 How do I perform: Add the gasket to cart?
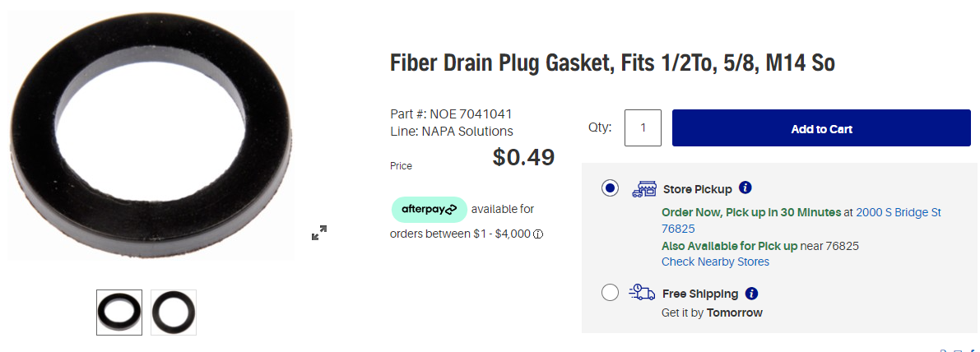click(821, 128)
